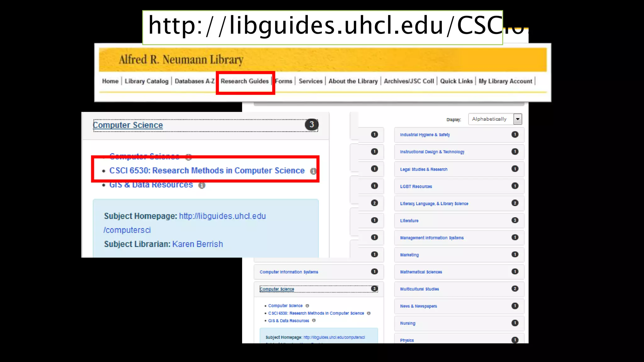
Task: Open Archives/JSC Coll menu item
Action: coord(409,81)
